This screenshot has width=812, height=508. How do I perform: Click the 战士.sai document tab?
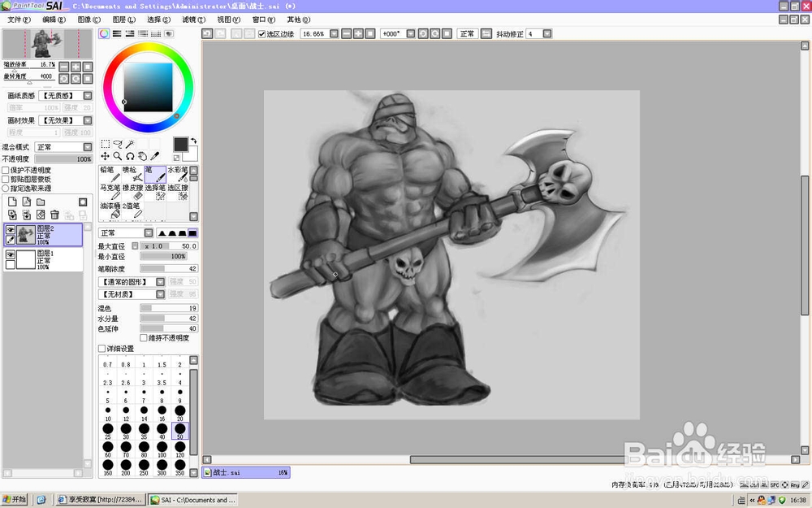(x=246, y=473)
